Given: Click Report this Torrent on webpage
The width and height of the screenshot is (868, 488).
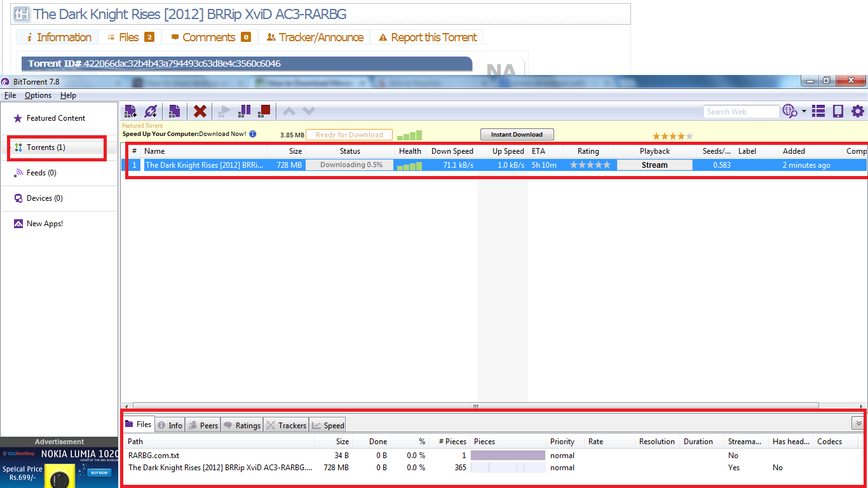Looking at the screenshot, I should (427, 37).
